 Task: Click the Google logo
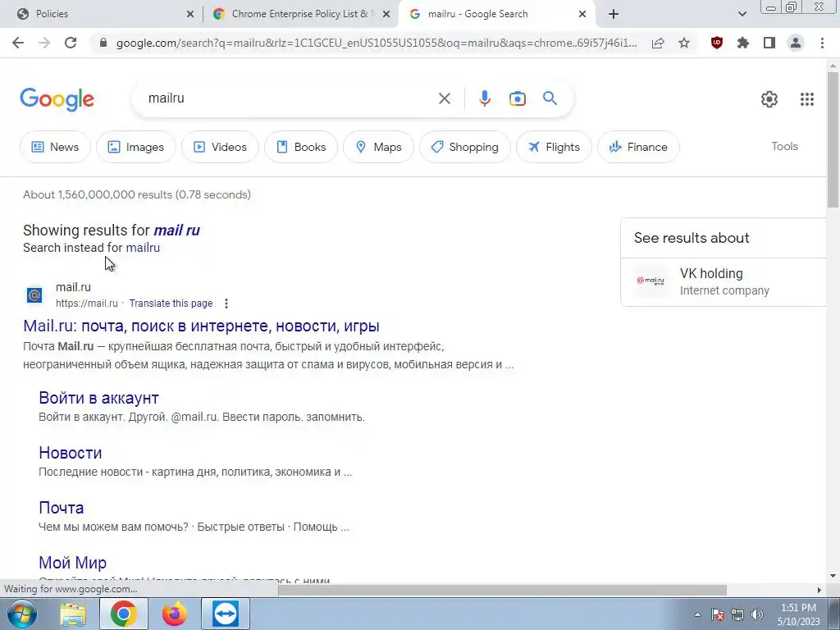point(57,99)
